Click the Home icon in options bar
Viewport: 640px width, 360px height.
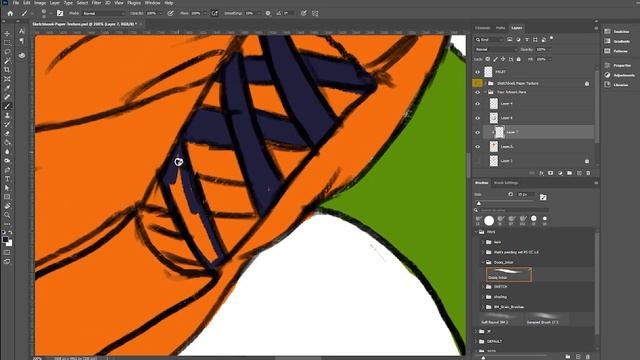click(10, 13)
